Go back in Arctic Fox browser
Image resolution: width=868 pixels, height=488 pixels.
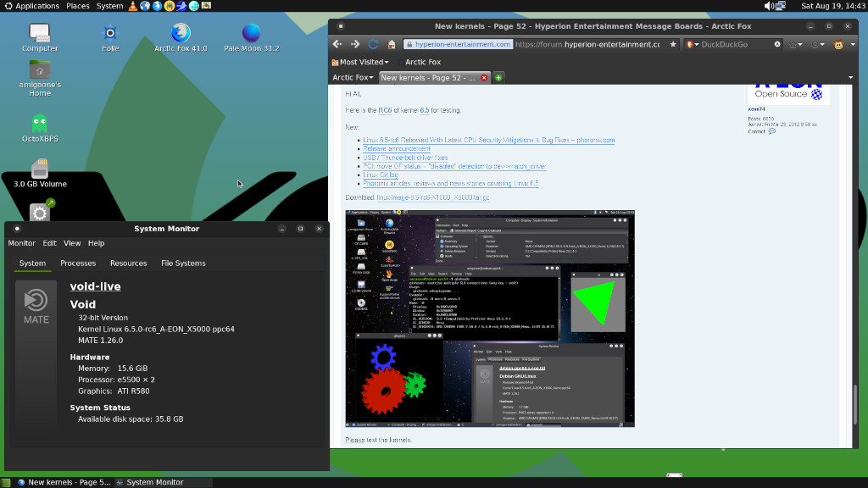coord(337,44)
